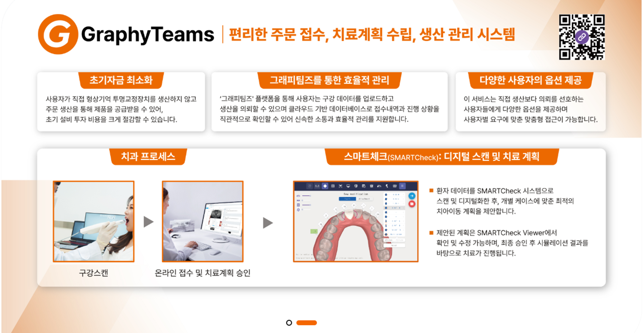Switch to Teeth tab in SMARTCheck viewer
This screenshot has width=644, height=333.
click(x=347, y=199)
